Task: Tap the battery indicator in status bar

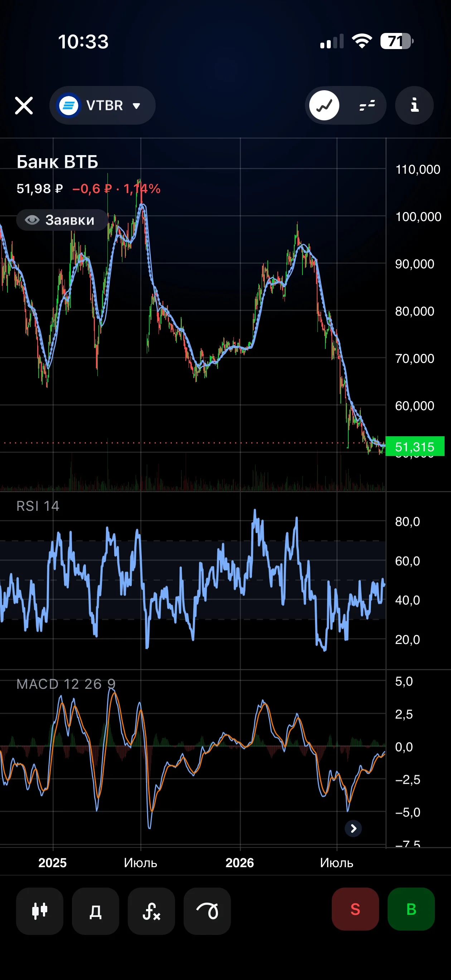Action: (397, 41)
